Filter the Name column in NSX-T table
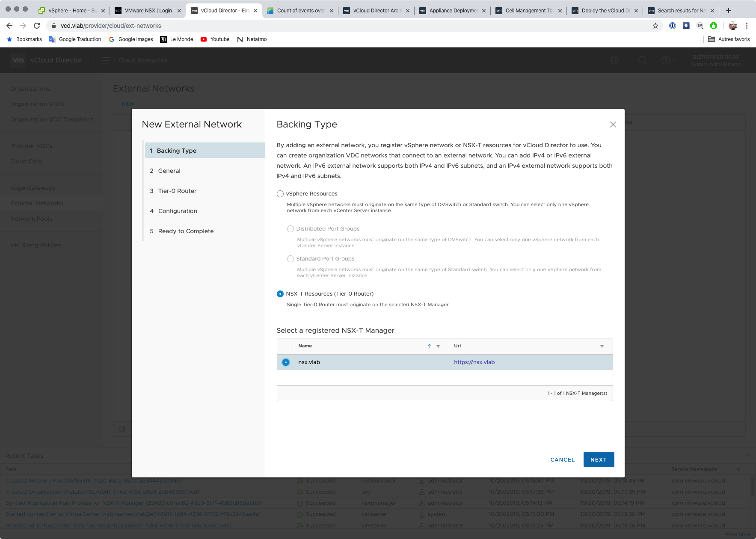Image resolution: width=756 pixels, height=539 pixels. 438,346
